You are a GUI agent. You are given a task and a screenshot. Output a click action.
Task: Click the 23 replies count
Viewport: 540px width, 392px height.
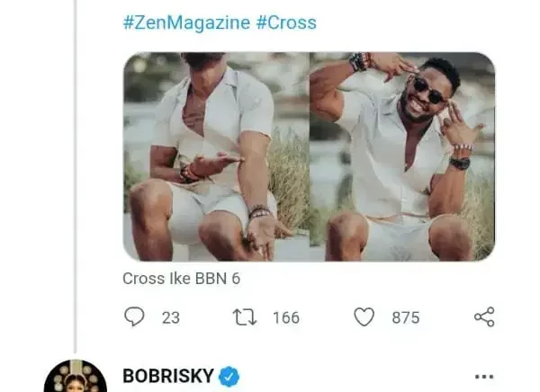pyautogui.click(x=170, y=317)
